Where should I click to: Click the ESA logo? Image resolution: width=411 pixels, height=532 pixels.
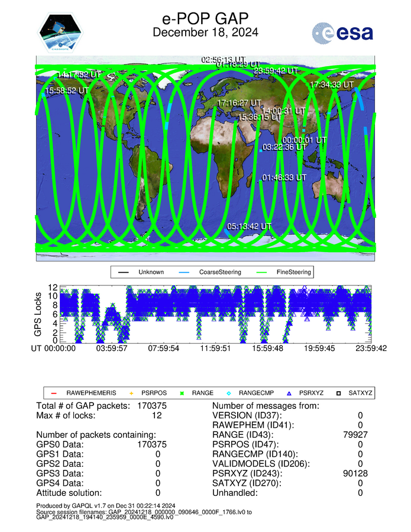(x=343, y=33)
